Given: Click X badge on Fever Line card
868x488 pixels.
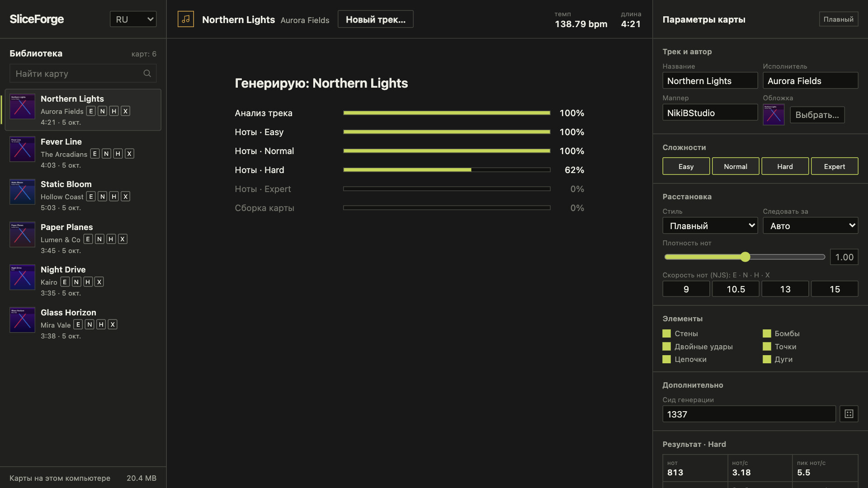Looking at the screenshot, I should 129,154.
